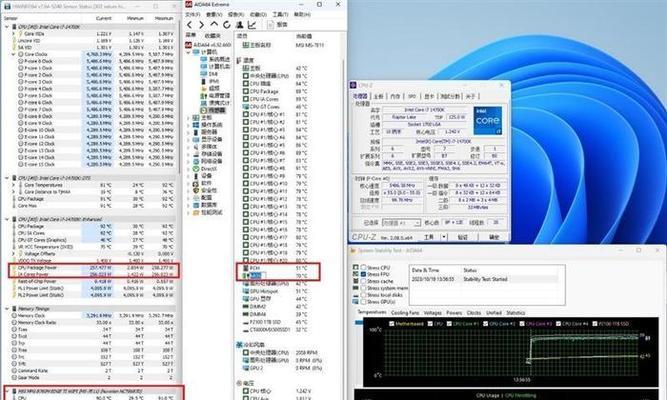Switch to Statistics tab in stability test

(516, 313)
